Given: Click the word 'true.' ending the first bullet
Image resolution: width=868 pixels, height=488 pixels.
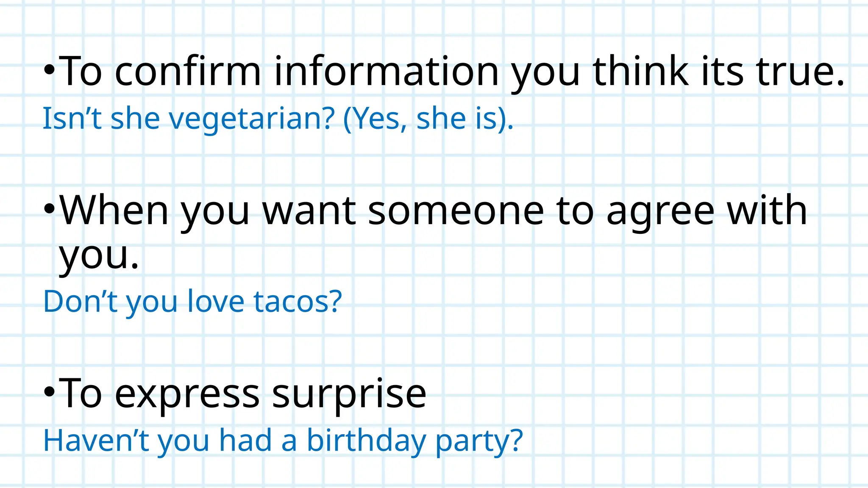Looking at the screenshot, I should [800, 72].
